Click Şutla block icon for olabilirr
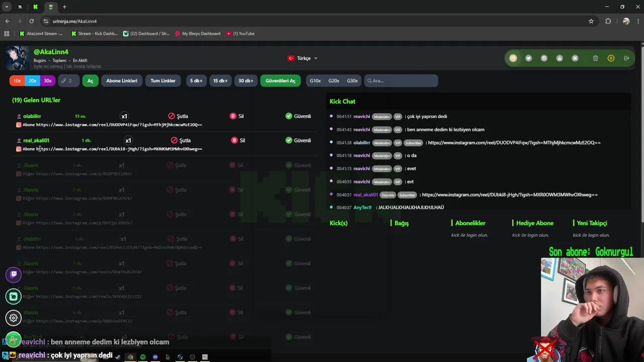 (178, 116)
